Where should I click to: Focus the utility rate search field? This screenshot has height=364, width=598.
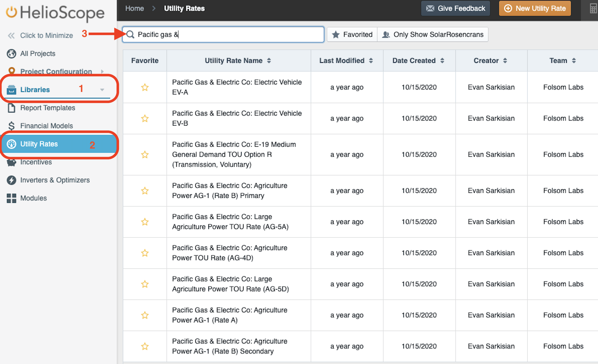(223, 35)
